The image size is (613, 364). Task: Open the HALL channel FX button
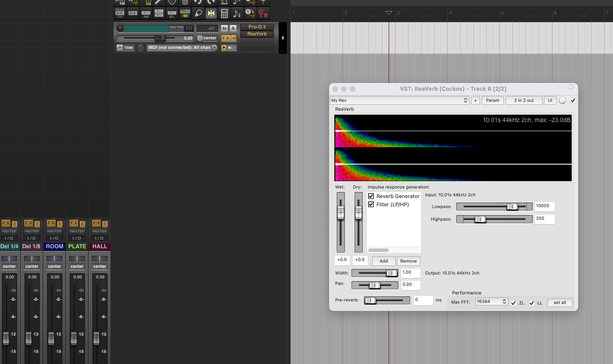pyautogui.click(x=97, y=223)
